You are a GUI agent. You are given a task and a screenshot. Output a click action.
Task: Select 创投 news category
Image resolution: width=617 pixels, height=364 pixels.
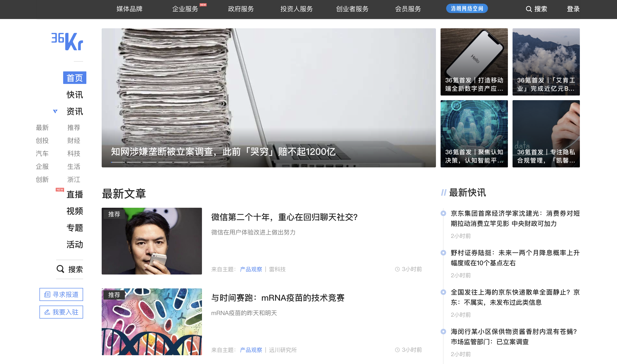[42, 140]
